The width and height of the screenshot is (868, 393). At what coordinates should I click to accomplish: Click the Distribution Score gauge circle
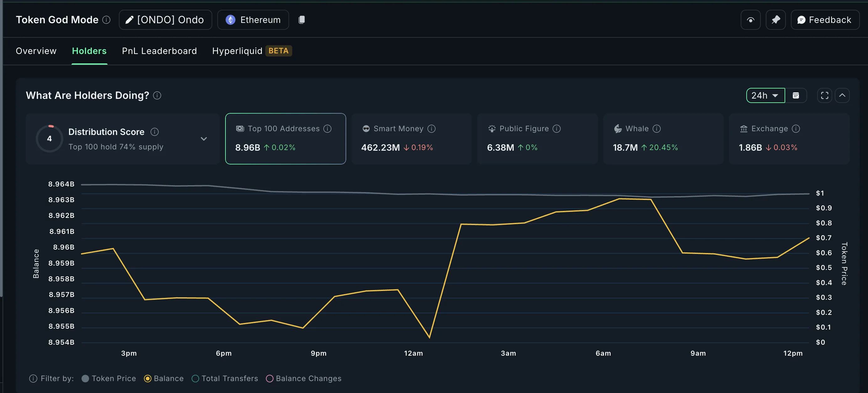pyautogui.click(x=49, y=139)
